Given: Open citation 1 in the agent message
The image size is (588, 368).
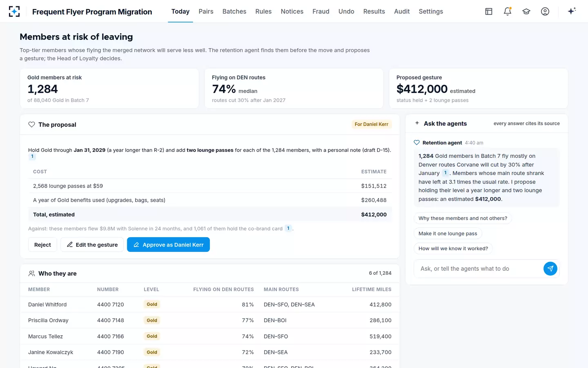Looking at the screenshot, I should (445, 173).
